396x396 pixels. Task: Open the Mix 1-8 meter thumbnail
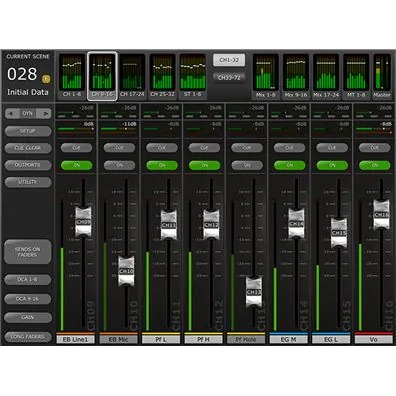(x=265, y=76)
